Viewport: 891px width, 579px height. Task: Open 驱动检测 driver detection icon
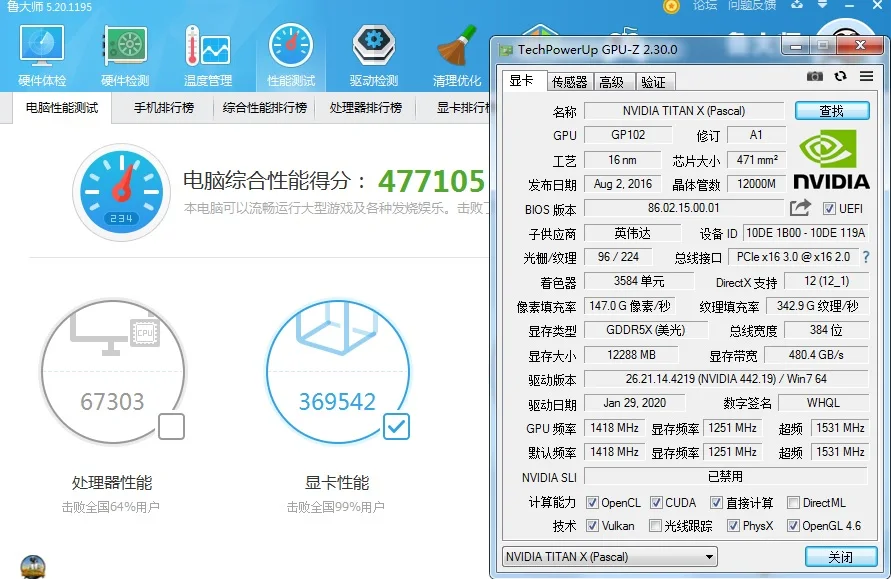click(374, 56)
